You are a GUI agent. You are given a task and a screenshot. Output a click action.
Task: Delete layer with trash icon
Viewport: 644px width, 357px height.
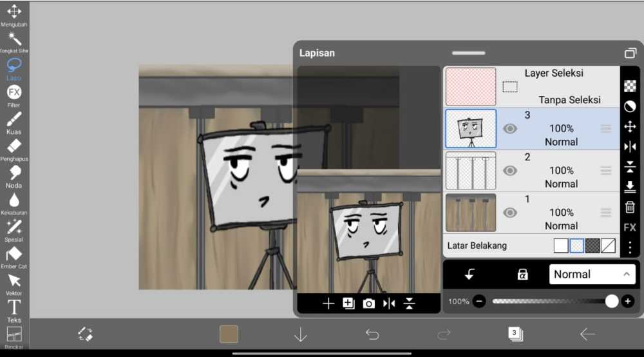click(x=630, y=207)
